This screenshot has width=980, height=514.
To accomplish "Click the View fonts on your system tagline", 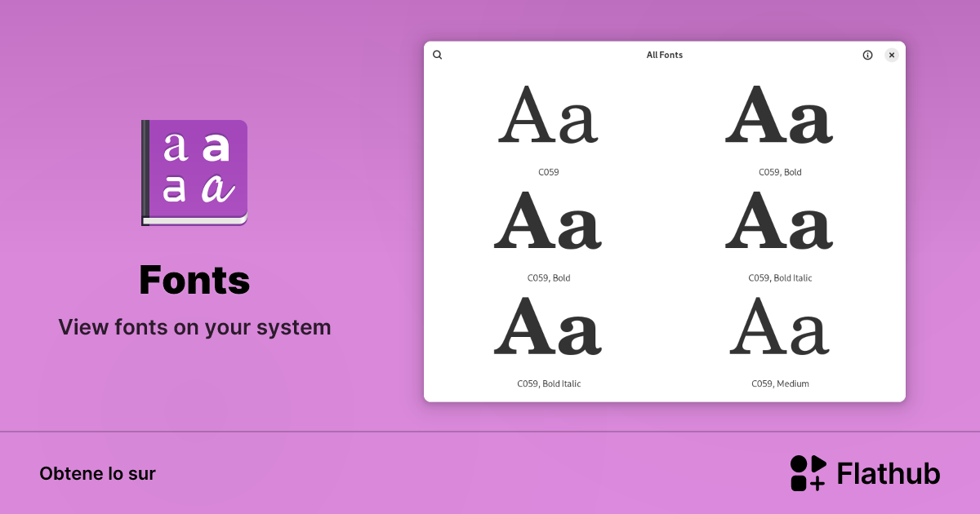I will (194, 327).
